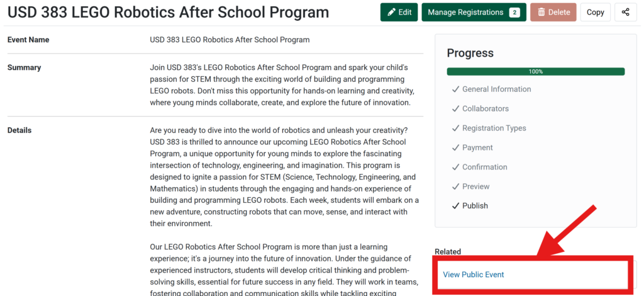Screen dimensions: 644x296
Task: Click the checkmark beside General Information
Action: [x=455, y=89]
